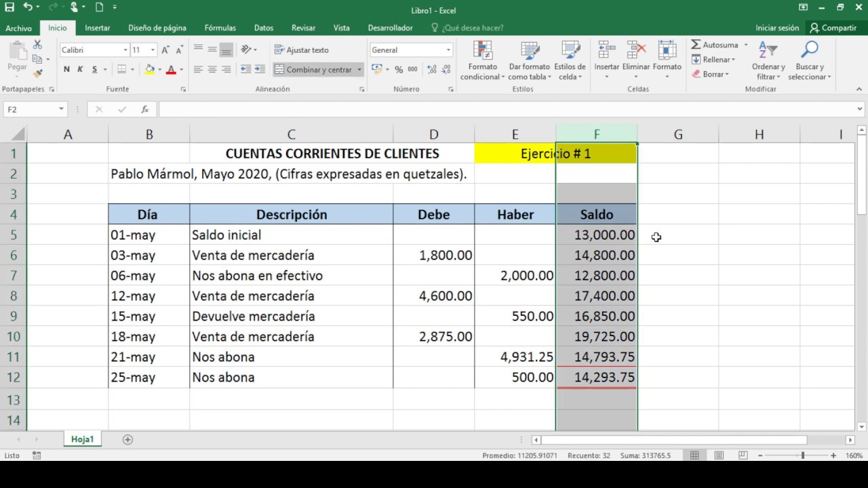Open Estilos de celda gallery
Image resolution: width=868 pixels, height=488 pixels.
pyautogui.click(x=570, y=60)
